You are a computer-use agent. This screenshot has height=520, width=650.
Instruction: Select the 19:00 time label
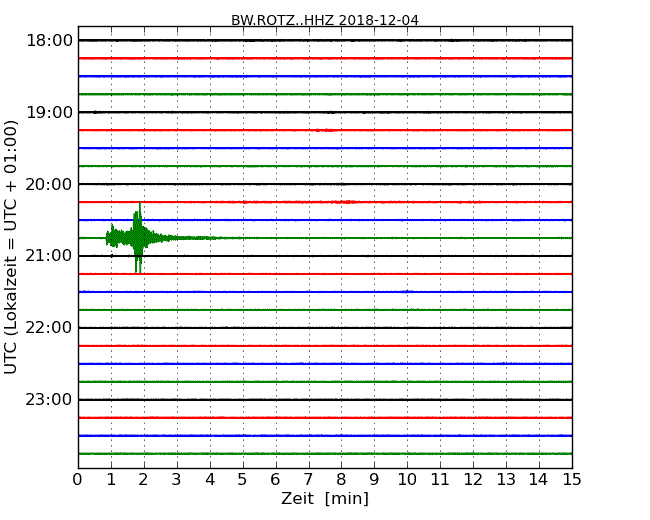49,112
